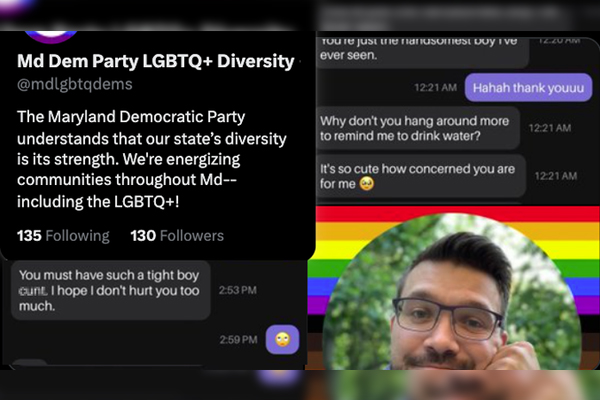Open the Md Dem Party LGBTQ+ Diversity profile name
Viewport: 600px width, 400px height.
(156, 61)
